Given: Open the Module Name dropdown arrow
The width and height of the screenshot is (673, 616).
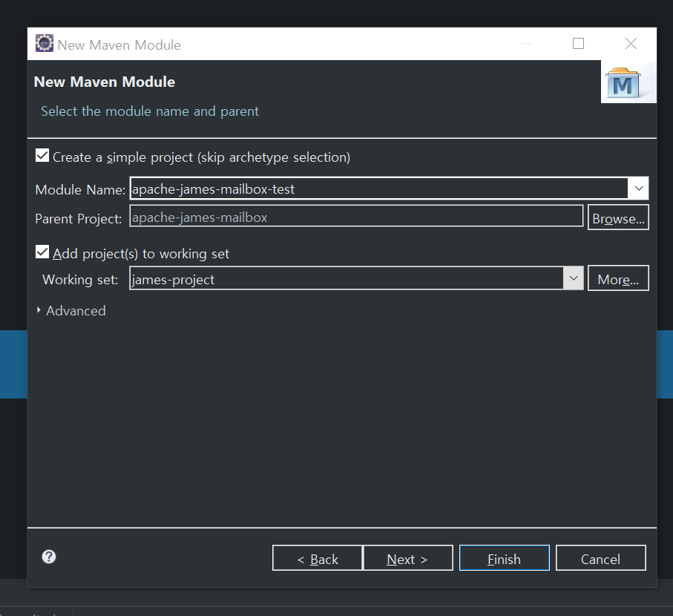Looking at the screenshot, I should pos(638,189).
